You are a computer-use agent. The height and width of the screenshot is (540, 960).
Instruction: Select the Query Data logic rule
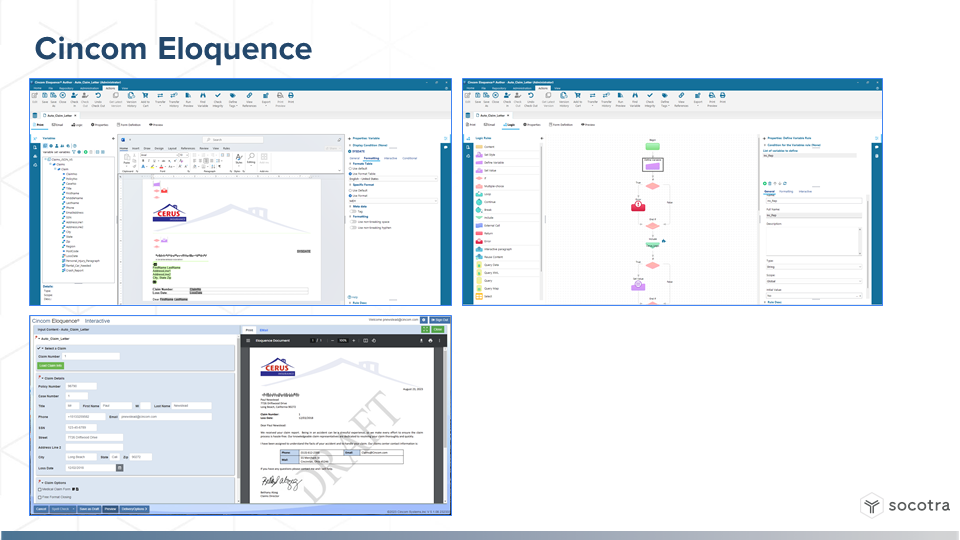508,265
